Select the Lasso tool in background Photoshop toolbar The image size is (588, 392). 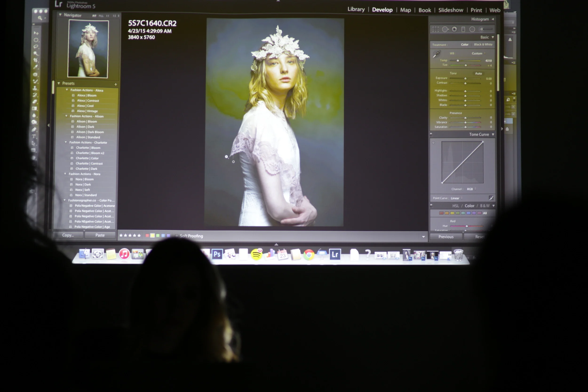(x=36, y=47)
